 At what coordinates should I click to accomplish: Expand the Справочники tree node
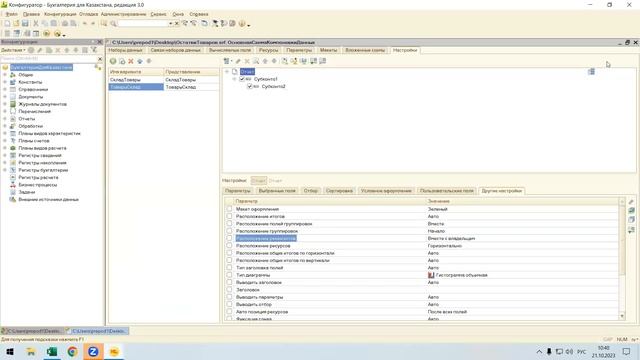5,89
